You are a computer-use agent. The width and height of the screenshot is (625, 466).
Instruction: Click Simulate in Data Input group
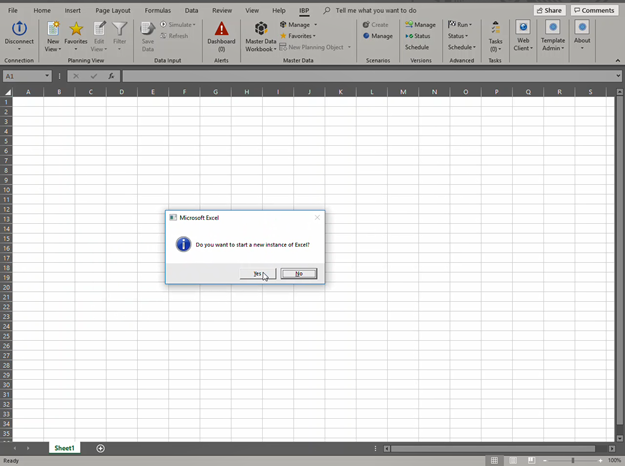[178, 25]
